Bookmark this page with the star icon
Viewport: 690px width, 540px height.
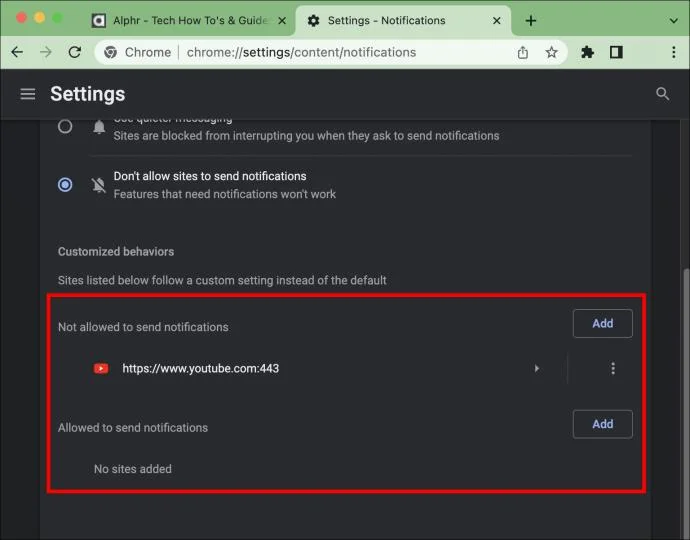[x=551, y=52]
